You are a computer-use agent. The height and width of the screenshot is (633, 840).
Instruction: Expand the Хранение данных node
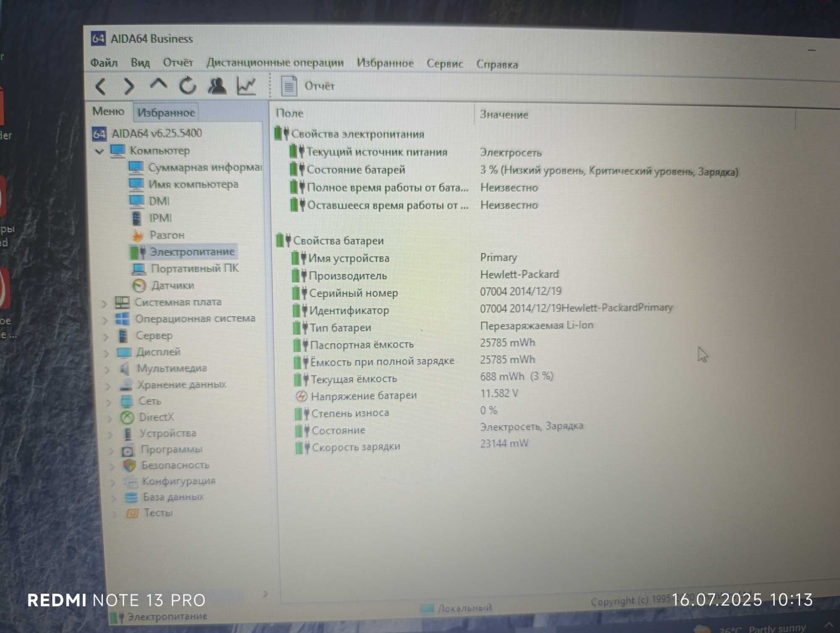[x=108, y=386]
